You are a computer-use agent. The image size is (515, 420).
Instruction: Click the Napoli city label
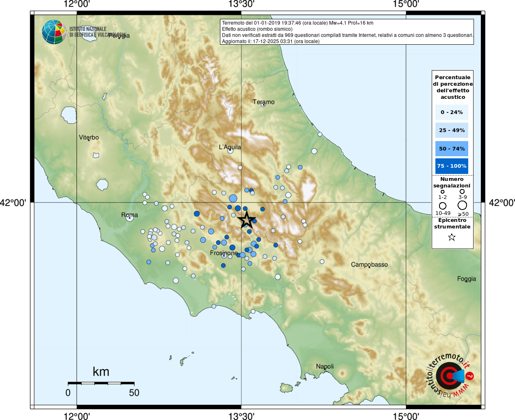[x=325, y=366]
